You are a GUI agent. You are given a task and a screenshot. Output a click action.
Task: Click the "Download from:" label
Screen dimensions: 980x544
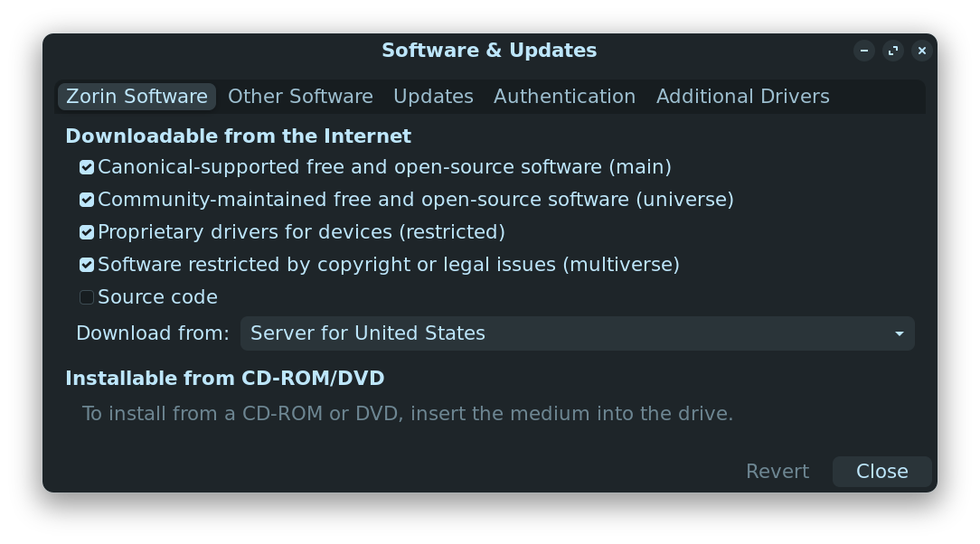(153, 333)
